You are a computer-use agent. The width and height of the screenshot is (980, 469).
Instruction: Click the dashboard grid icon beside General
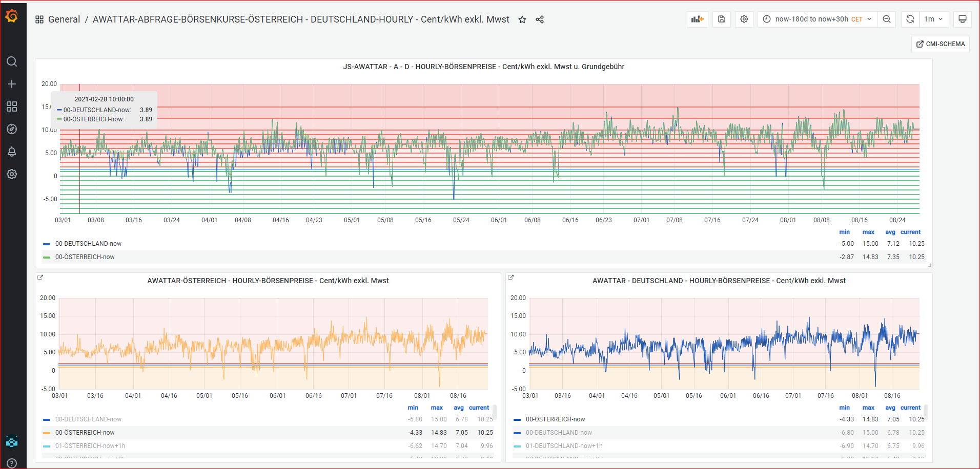click(39, 19)
